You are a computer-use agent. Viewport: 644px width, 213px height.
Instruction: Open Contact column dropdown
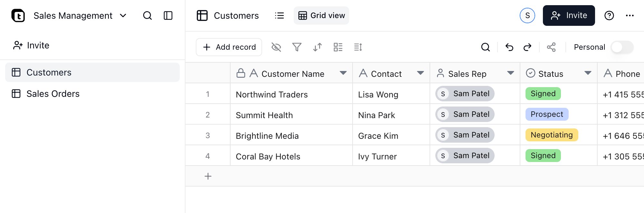(x=421, y=73)
